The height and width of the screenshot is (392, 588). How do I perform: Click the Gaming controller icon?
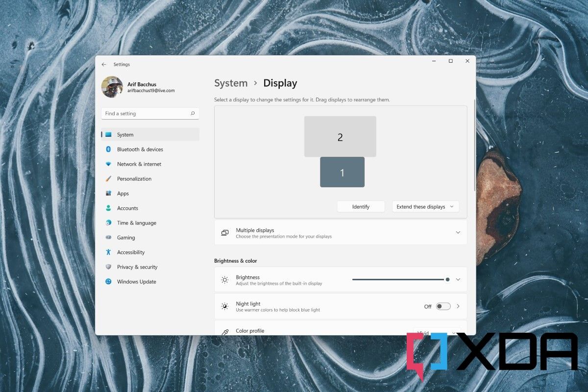[x=108, y=237]
